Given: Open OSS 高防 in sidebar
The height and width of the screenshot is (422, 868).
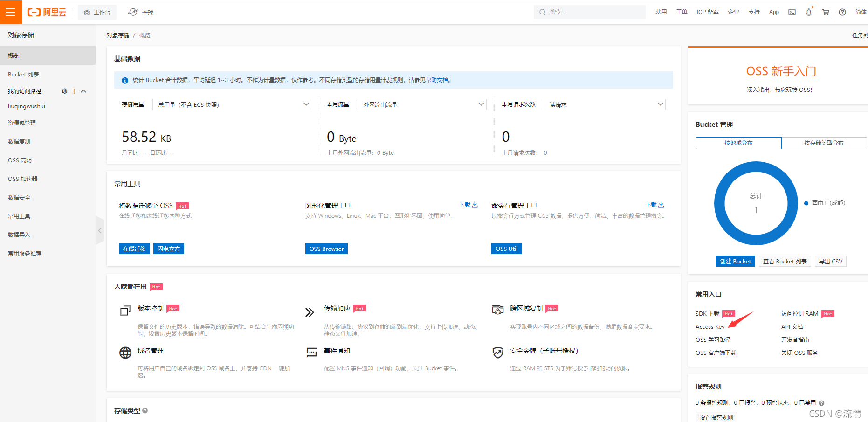Looking at the screenshot, I should [x=20, y=160].
